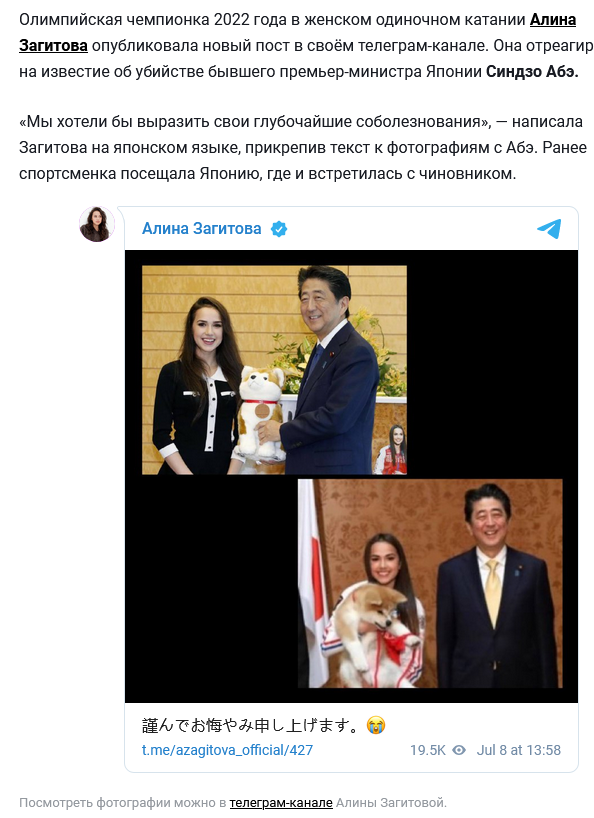Click the small inset portrait in the top photo's corner
This screenshot has height=818, width=594.
coord(390,449)
